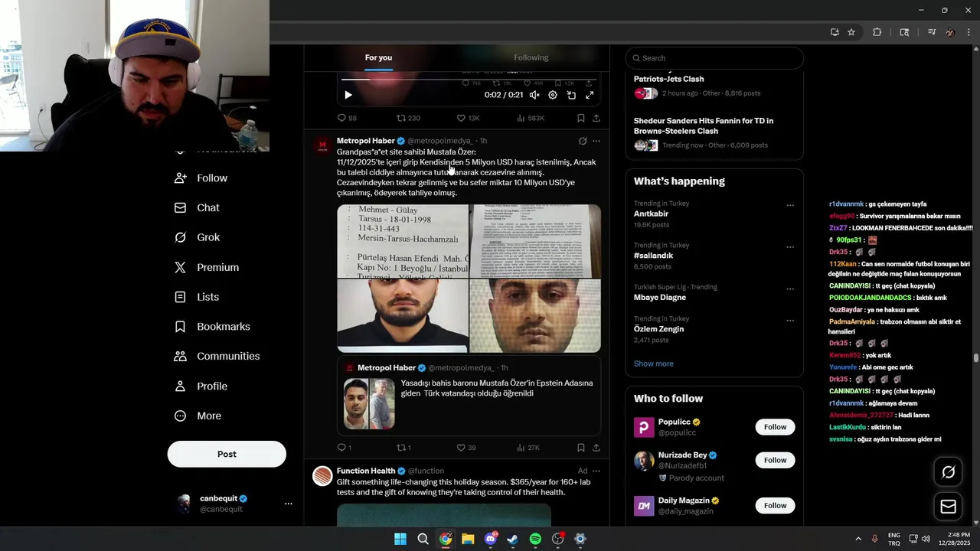Open Communities in the sidebar

[x=217, y=356]
